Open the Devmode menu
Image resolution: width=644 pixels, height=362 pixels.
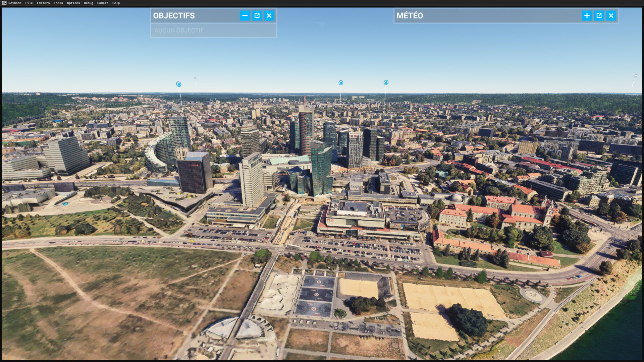point(15,3)
